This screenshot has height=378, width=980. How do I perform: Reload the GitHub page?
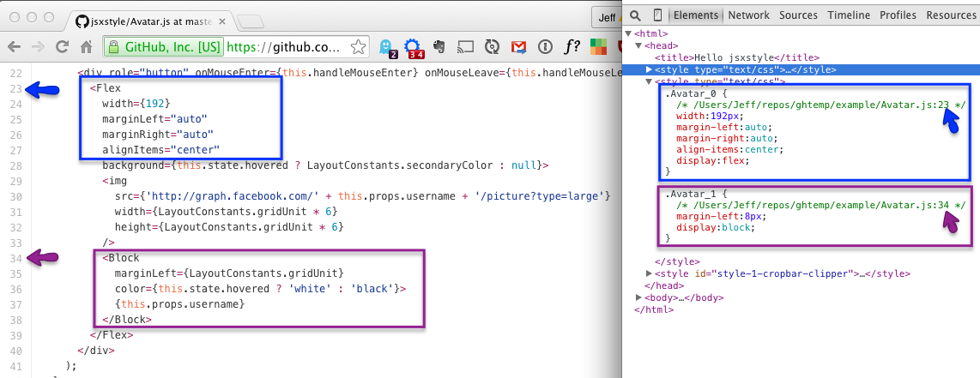[x=62, y=47]
